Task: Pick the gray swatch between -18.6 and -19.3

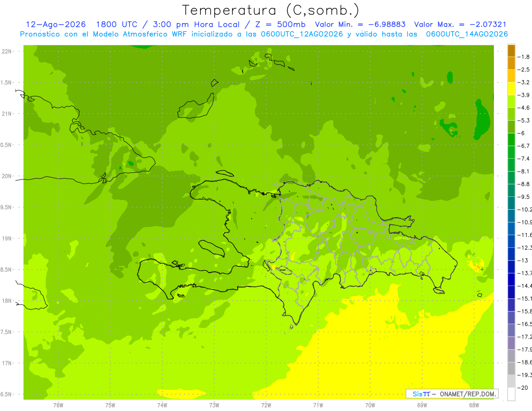Action: 511,368
